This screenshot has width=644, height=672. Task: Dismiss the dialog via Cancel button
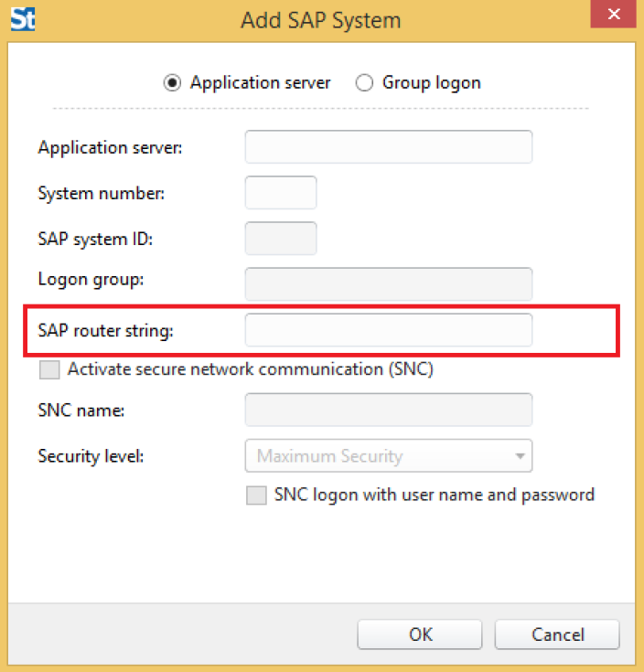tap(557, 635)
